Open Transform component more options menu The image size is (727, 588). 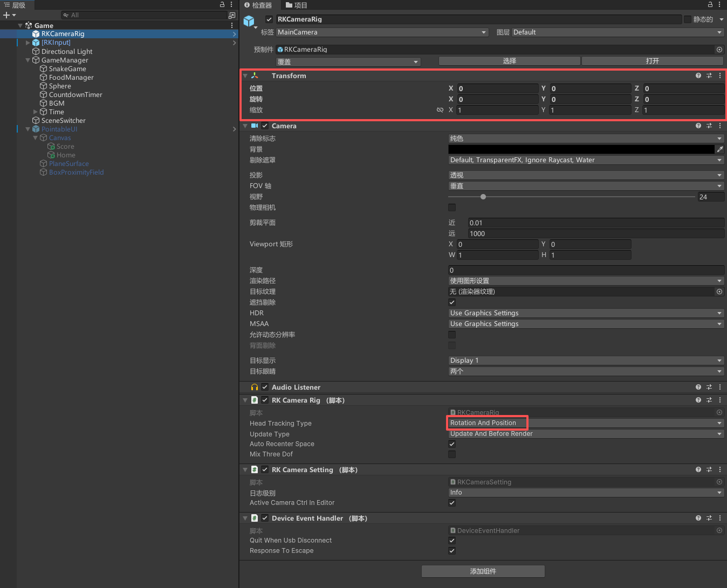(x=720, y=75)
